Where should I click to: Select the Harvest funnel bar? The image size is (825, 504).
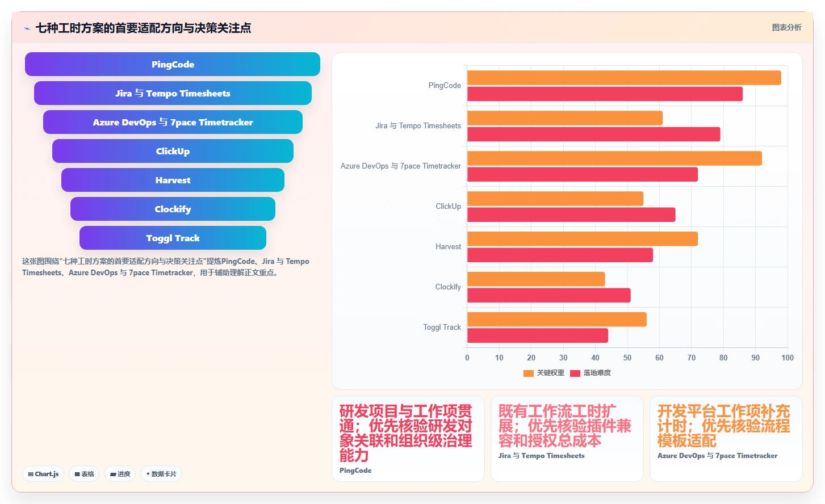(173, 180)
